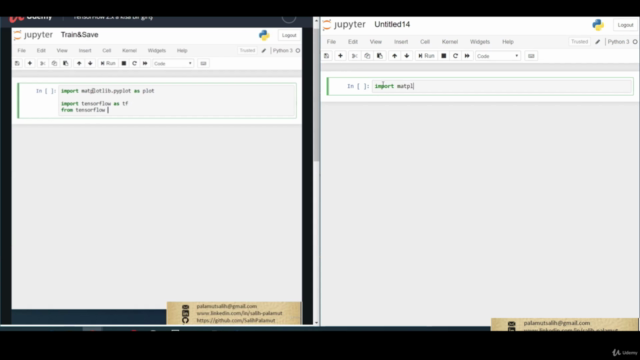Rename the Train&Save notebook title

(80, 35)
